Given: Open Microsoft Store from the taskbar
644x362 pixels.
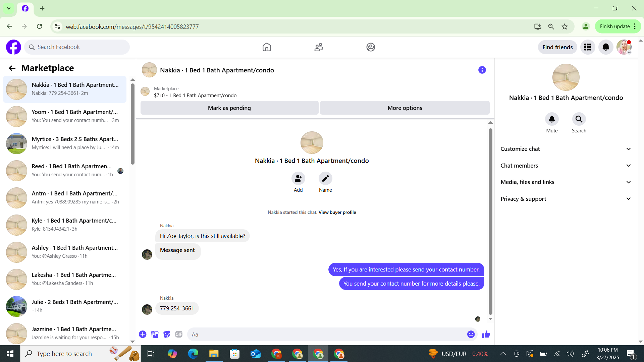Looking at the screenshot, I should 235,354.
